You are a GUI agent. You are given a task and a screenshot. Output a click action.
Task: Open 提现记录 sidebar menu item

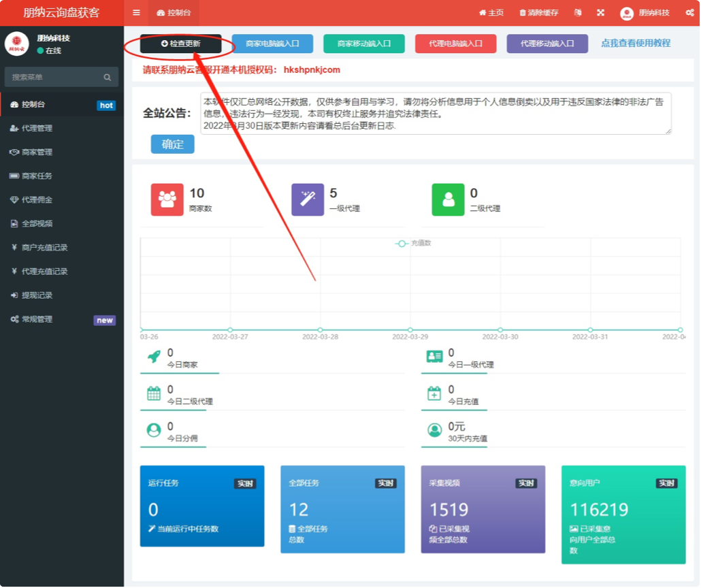(62, 295)
